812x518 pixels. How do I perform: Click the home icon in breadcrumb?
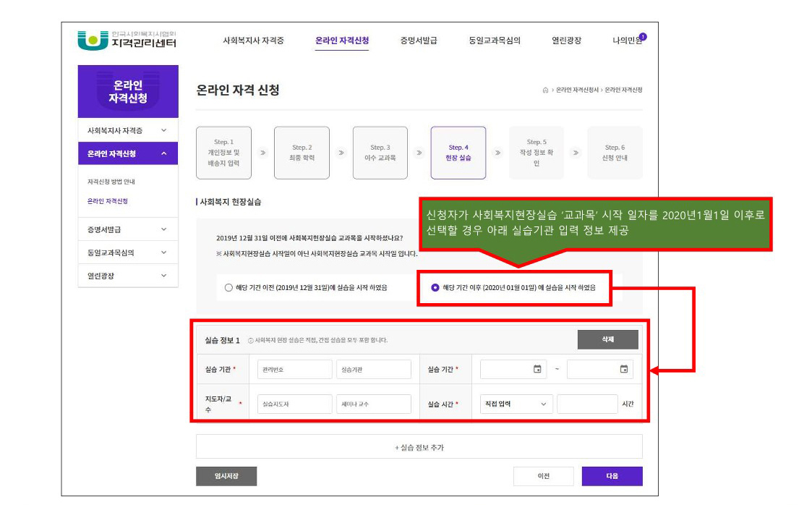click(545, 90)
